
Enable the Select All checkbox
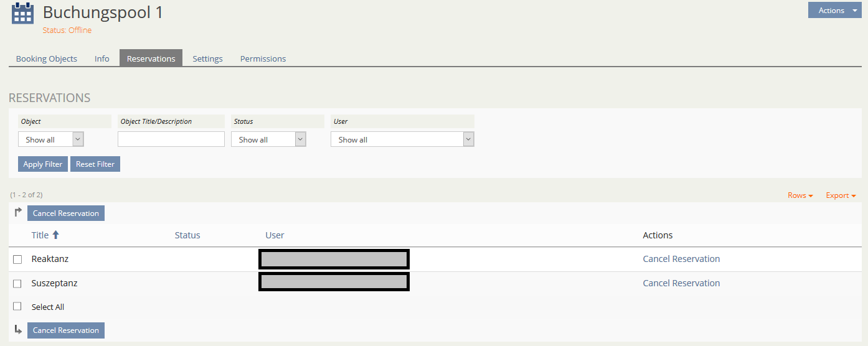click(x=17, y=307)
